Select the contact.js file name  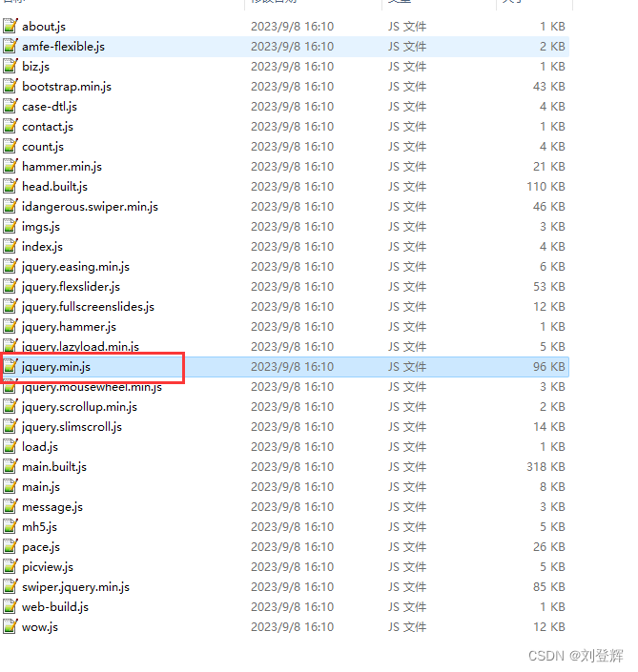click(48, 127)
